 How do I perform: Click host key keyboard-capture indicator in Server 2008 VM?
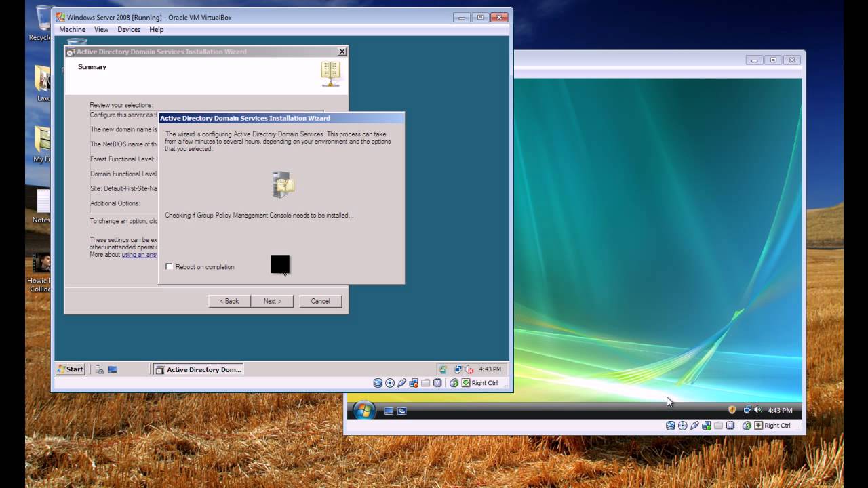pos(466,383)
